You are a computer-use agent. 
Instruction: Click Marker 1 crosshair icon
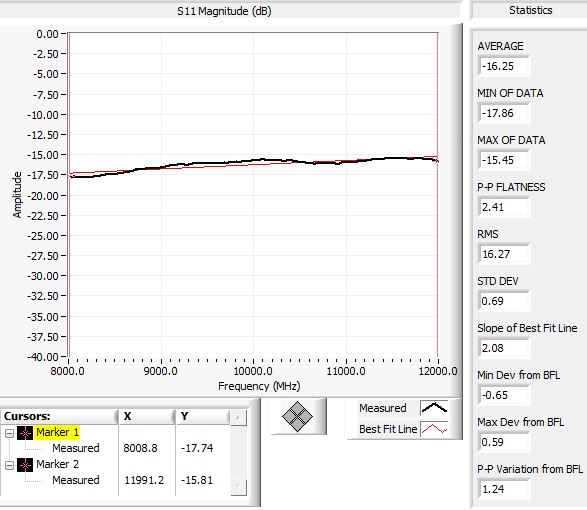click(25, 433)
